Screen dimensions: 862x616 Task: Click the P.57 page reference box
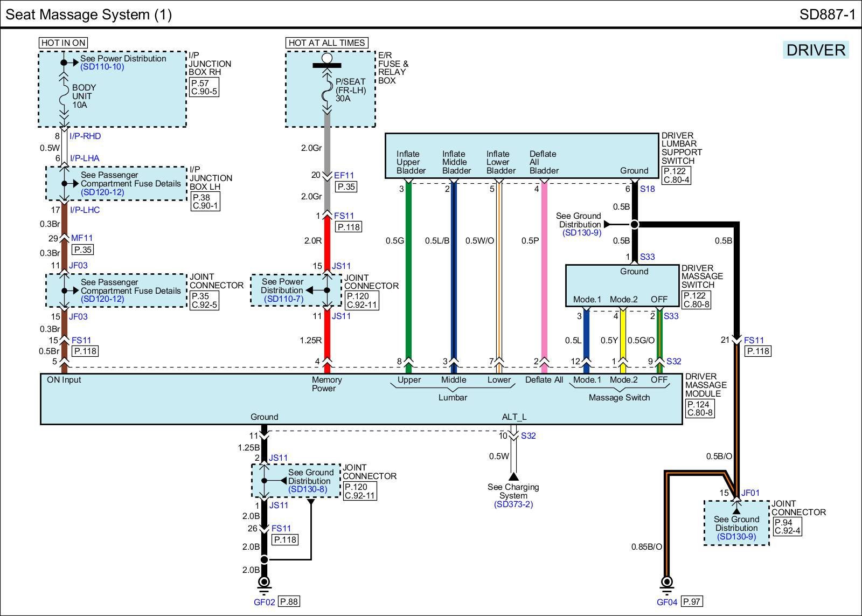pos(199,83)
